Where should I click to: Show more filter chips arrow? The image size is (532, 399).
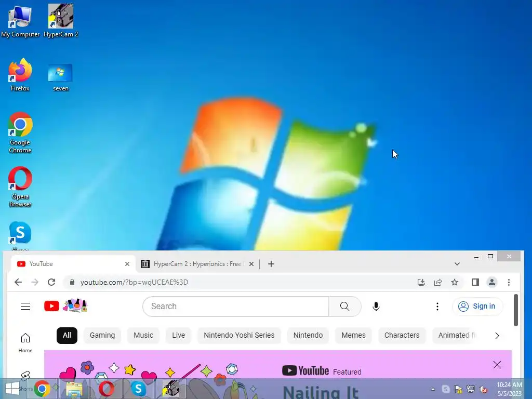[x=497, y=336]
